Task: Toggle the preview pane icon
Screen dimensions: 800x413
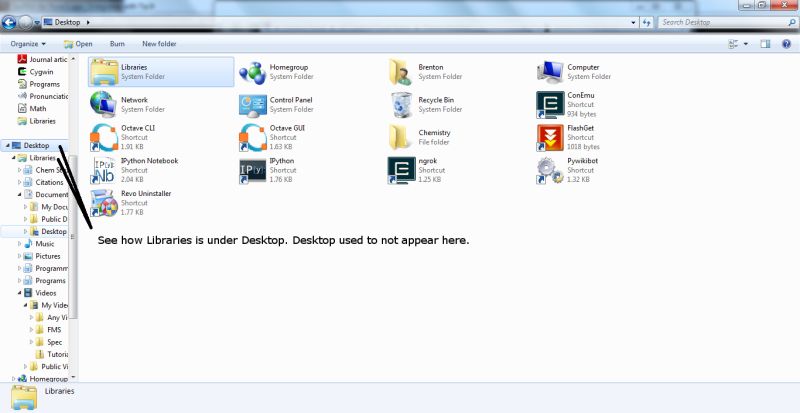Action: click(x=765, y=44)
